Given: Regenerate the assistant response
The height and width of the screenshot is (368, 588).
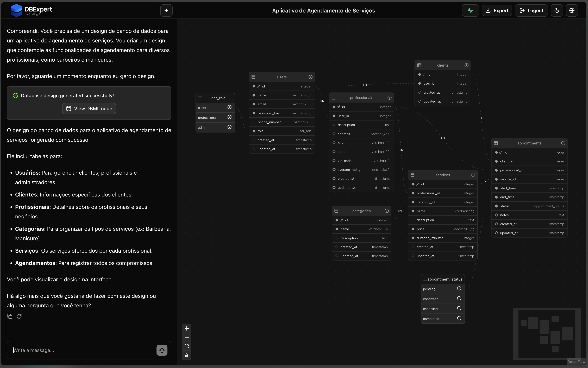Looking at the screenshot, I should pos(19,316).
